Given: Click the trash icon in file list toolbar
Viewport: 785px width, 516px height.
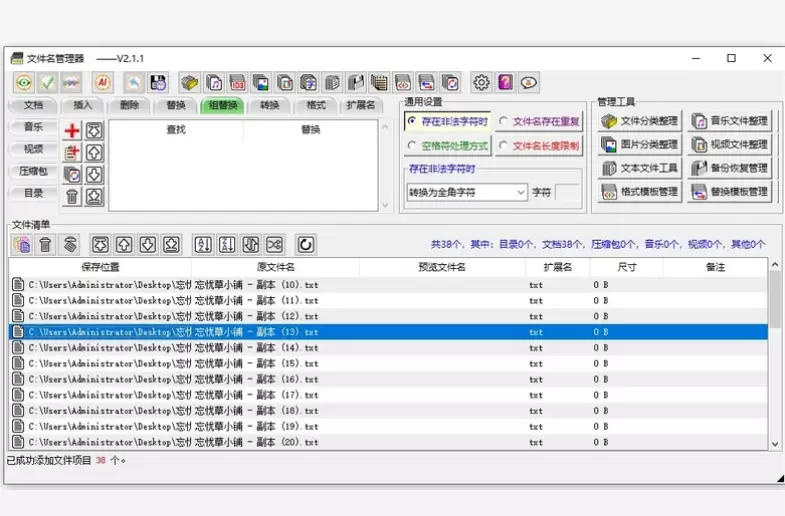Looking at the screenshot, I should pyautogui.click(x=46, y=245).
